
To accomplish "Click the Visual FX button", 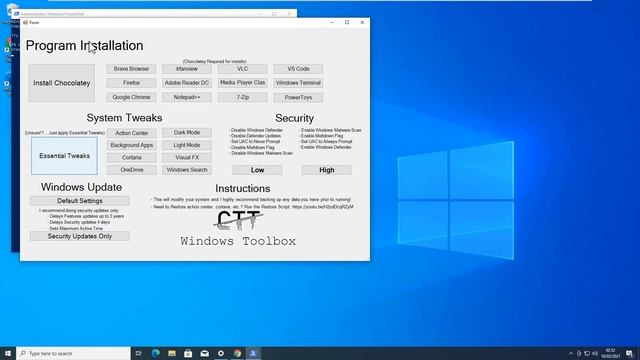I will point(187,158).
